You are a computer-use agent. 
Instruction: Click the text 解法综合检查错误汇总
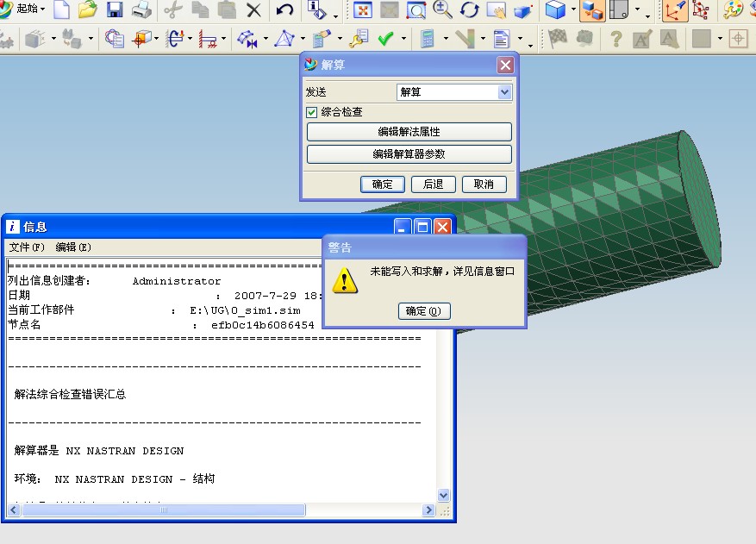pos(70,395)
